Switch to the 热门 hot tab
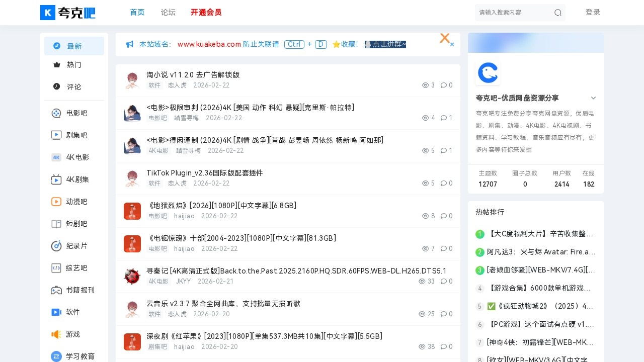The image size is (644, 362). pos(74,65)
